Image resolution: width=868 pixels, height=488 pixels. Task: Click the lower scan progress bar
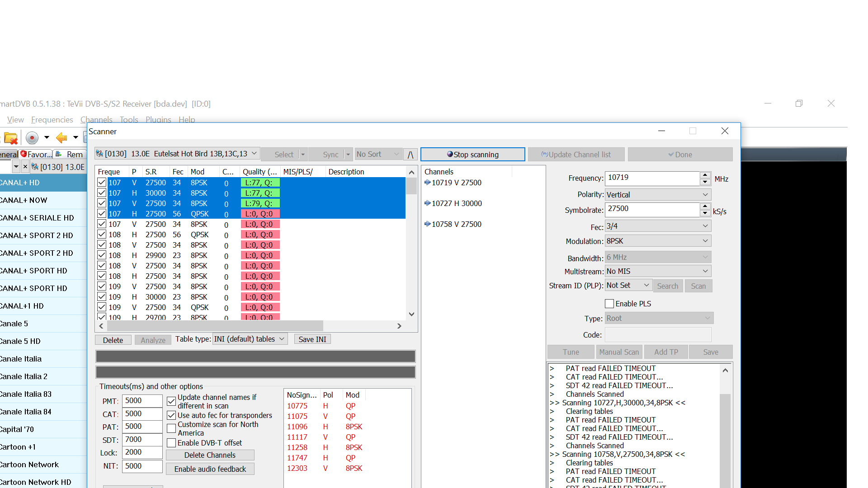255,372
